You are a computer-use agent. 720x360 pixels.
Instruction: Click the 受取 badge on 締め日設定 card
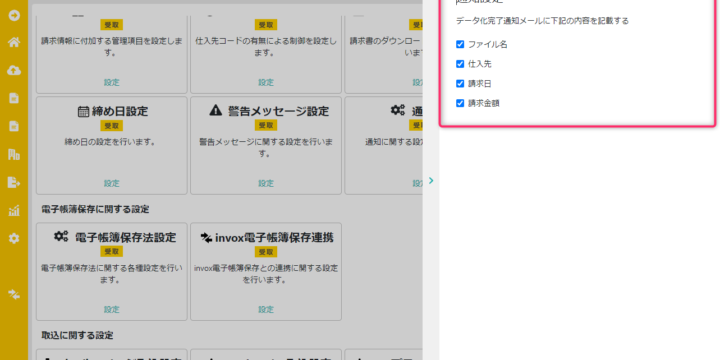click(112, 126)
